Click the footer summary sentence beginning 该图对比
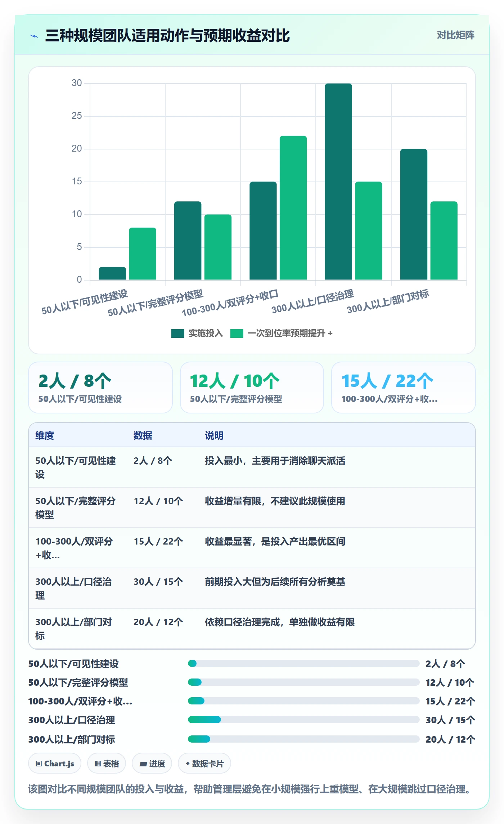The width and height of the screenshot is (504, 824). tap(249, 789)
